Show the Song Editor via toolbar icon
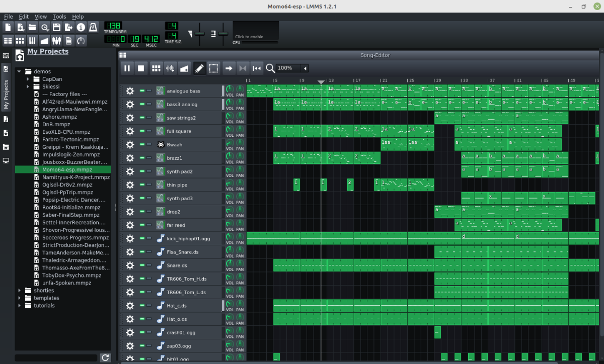Screen dimensions: 604x364 (x=8, y=40)
